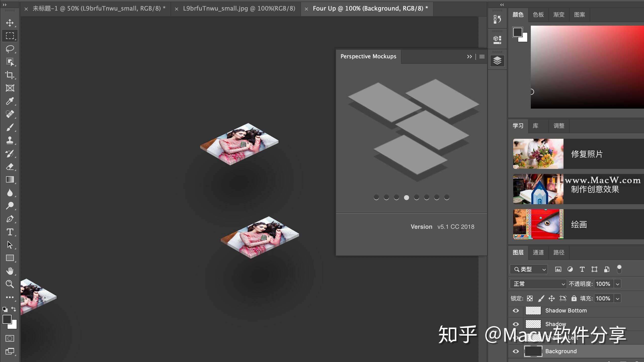Select the Horizontal Type tool
The height and width of the screenshot is (362, 644).
click(x=10, y=232)
